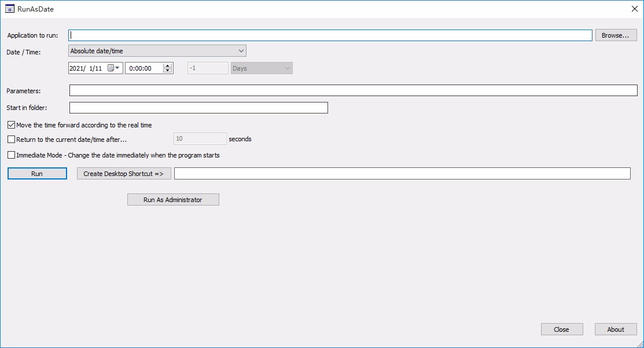Viewport: 644px width, 348px height.
Task: Open the disabled Days interval dropdown
Action: pyautogui.click(x=262, y=68)
